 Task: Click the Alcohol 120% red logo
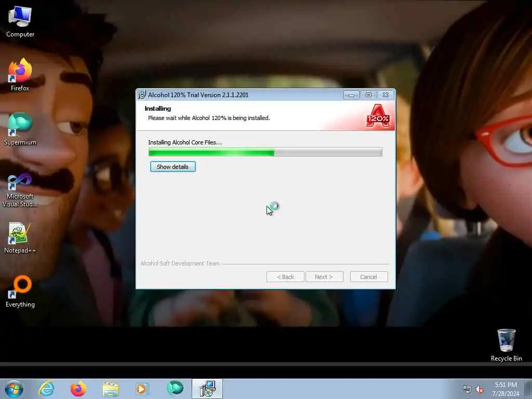(378, 116)
